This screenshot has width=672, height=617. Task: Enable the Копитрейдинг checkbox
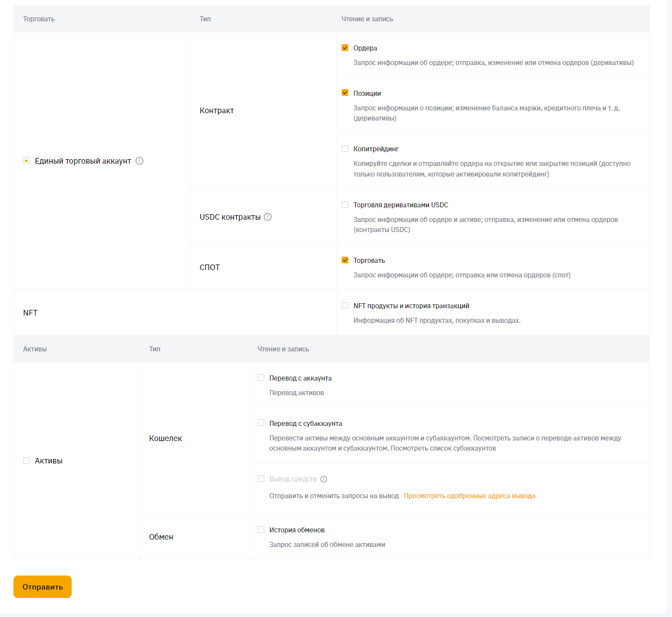tap(345, 149)
